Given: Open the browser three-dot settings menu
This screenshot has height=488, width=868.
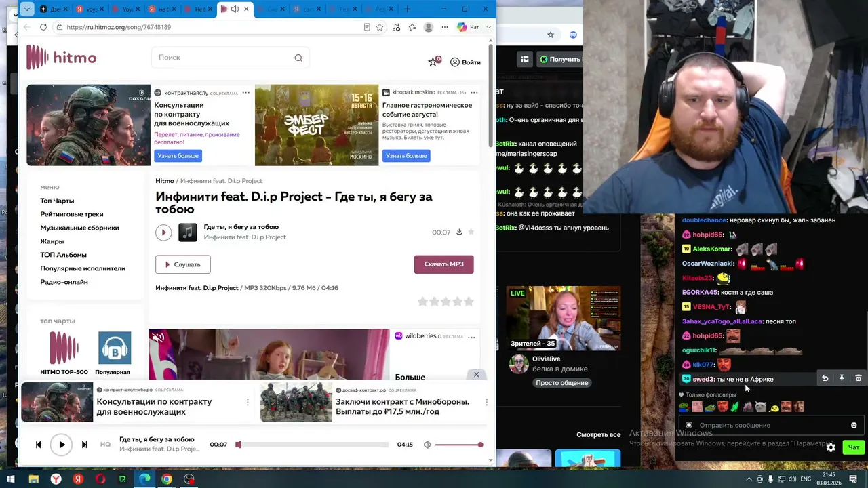Looking at the screenshot, I should coord(445,27).
